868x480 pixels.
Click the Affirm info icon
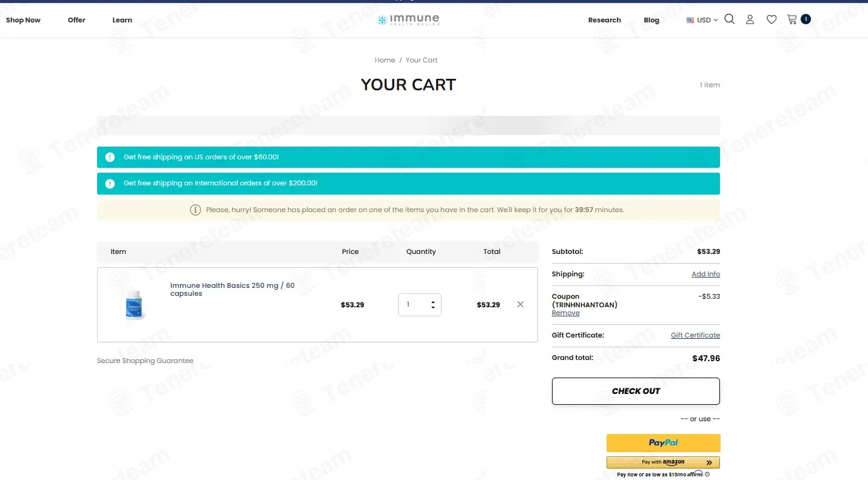click(707, 475)
